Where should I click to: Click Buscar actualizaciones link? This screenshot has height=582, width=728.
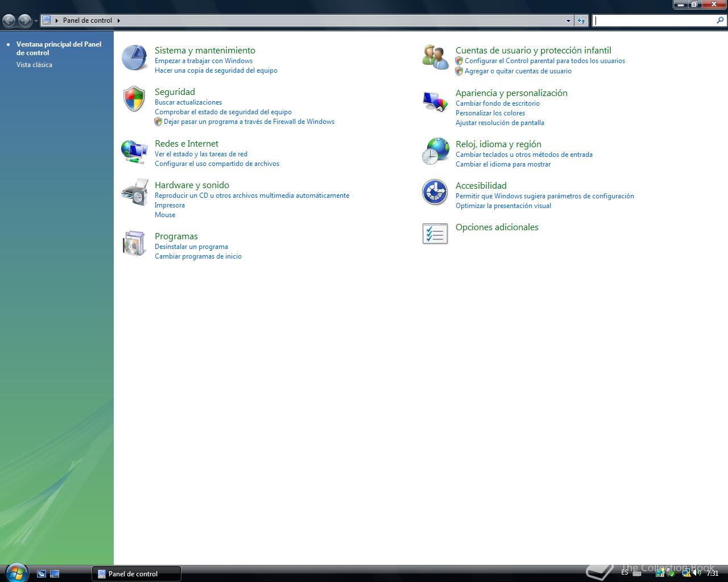pos(188,102)
